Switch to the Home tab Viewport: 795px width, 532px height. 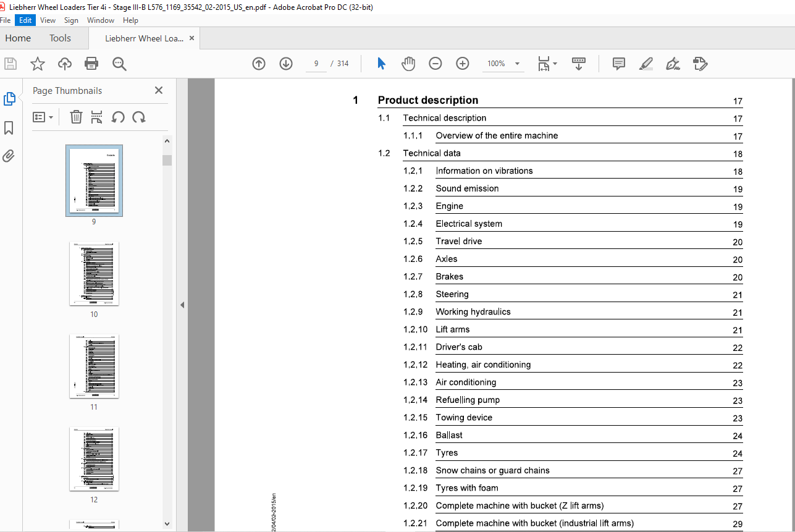point(18,38)
